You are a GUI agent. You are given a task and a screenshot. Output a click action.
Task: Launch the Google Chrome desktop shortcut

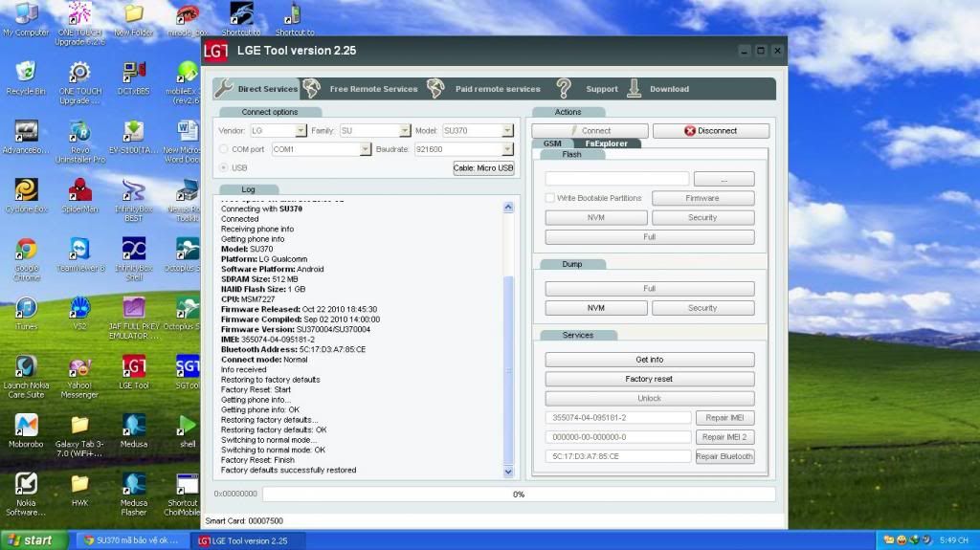[26, 259]
